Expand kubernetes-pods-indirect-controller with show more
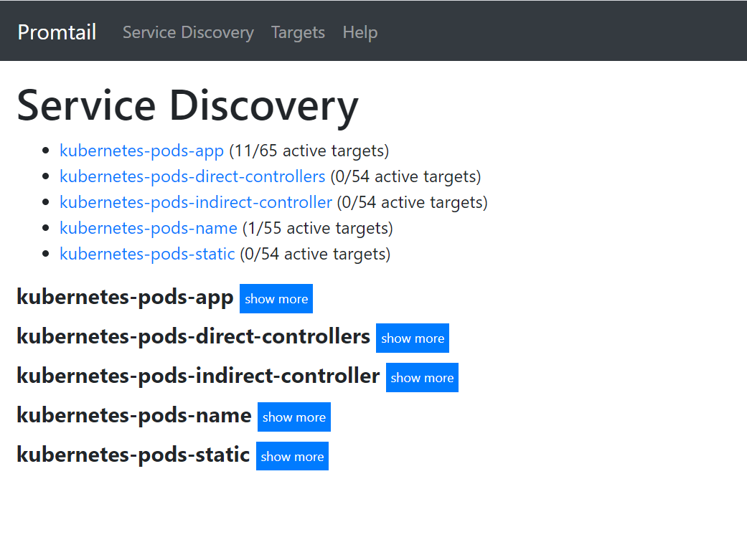The width and height of the screenshot is (747, 560). coord(422,378)
